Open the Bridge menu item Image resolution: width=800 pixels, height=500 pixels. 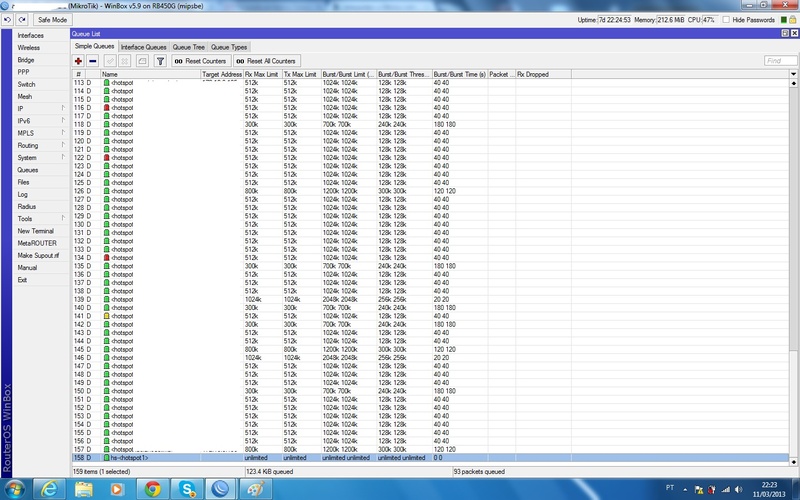click(x=26, y=60)
